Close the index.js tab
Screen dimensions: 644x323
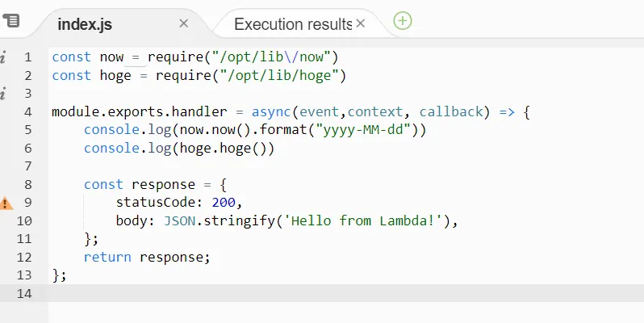183,23
